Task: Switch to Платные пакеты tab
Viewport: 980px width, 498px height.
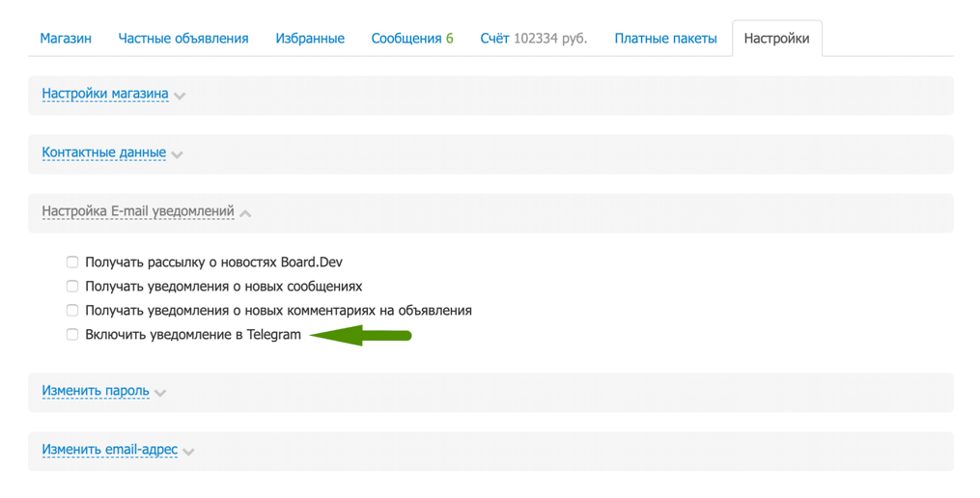Action: (665, 38)
